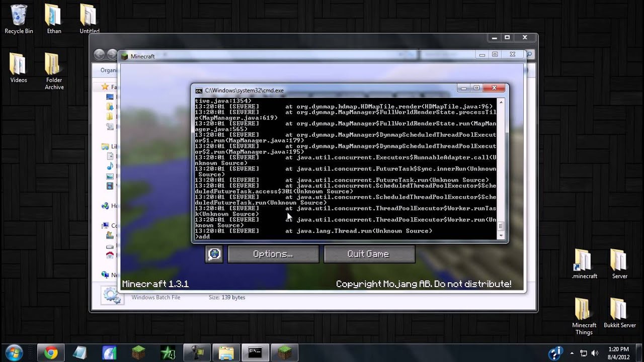Click the 'Size: 139 bytes' text
Image resolution: width=644 pixels, height=362 pixels.
coord(227,298)
